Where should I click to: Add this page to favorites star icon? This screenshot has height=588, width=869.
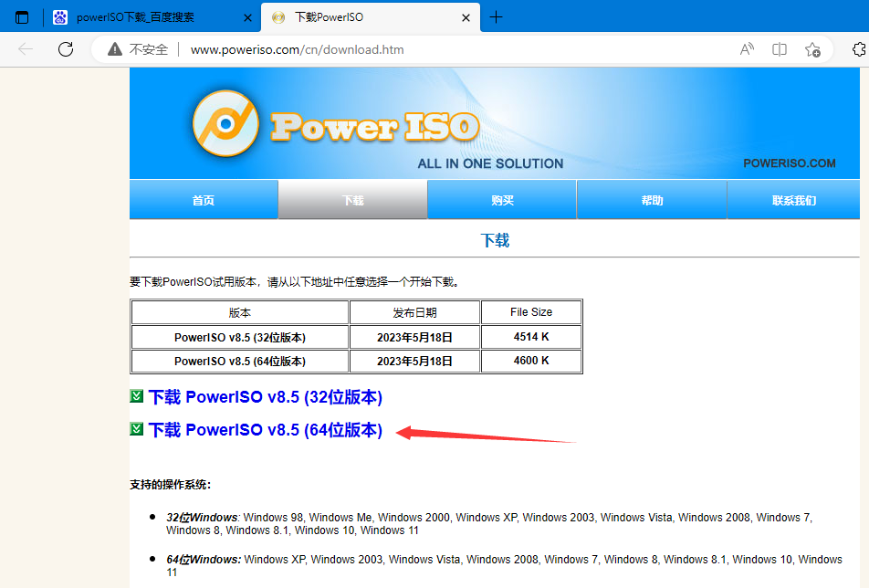[812, 49]
